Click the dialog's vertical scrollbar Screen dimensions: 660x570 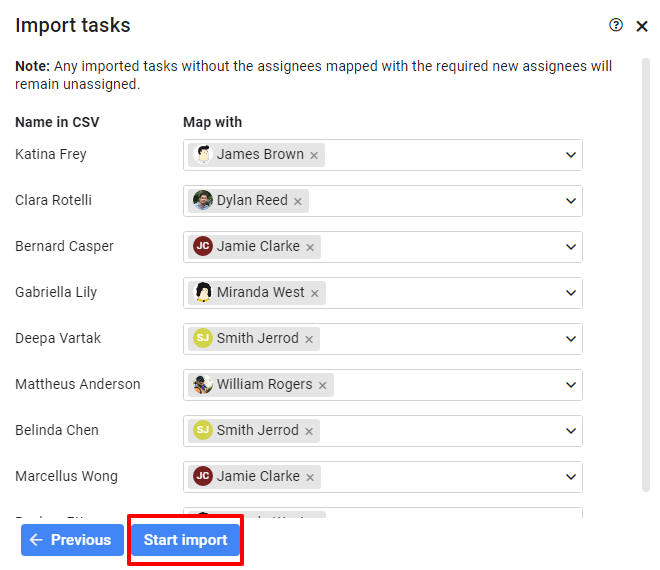646,275
